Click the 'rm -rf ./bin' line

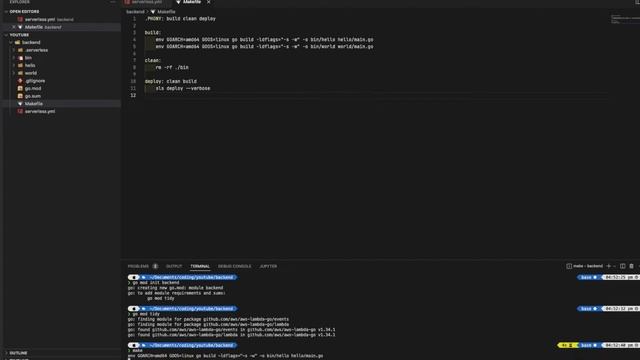(x=172, y=67)
